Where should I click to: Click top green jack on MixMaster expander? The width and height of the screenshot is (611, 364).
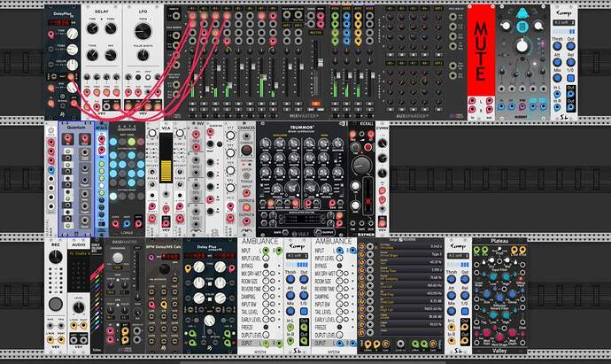[x=335, y=16]
